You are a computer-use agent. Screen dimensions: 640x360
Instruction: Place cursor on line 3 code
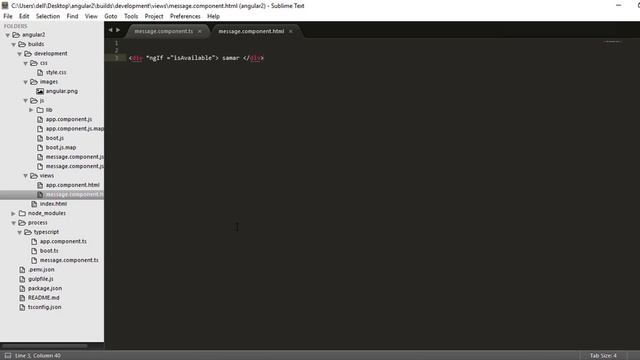[x=196, y=58]
